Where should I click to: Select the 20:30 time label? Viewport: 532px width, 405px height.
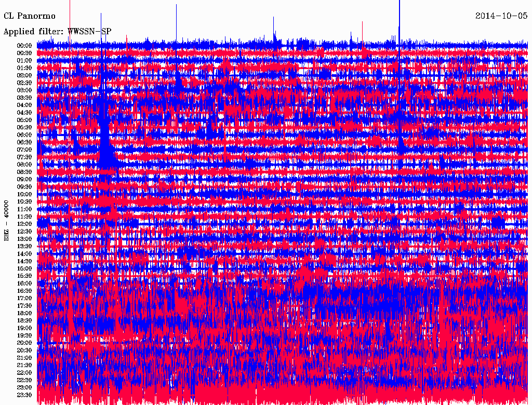(x=24, y=350)
